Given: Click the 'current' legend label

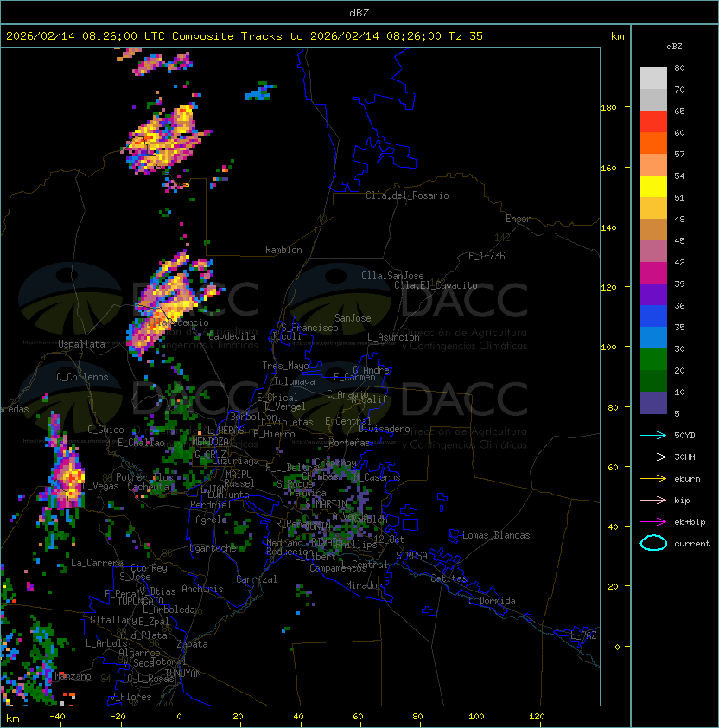Looking at the screenshot, I should pos(692,544).
